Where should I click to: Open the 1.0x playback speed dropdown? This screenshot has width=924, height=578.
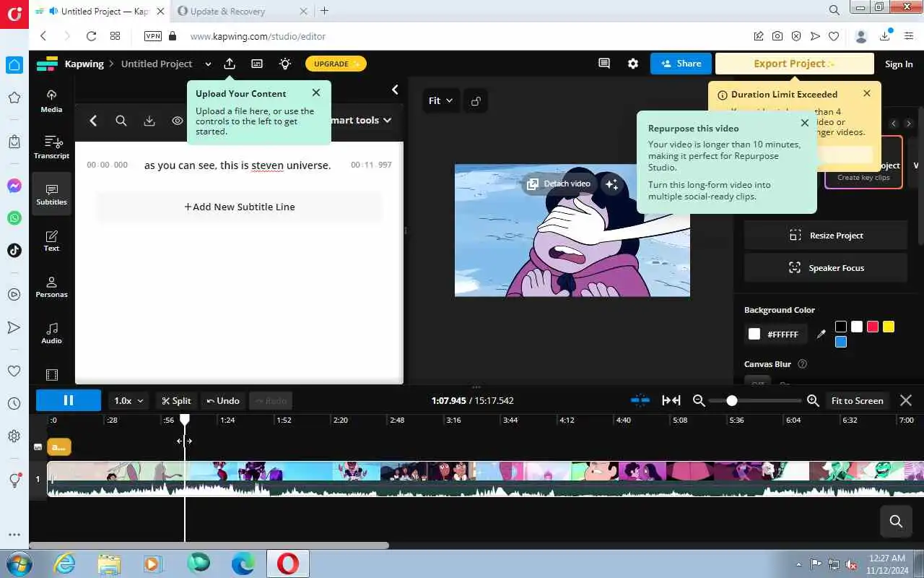[129, 400]
